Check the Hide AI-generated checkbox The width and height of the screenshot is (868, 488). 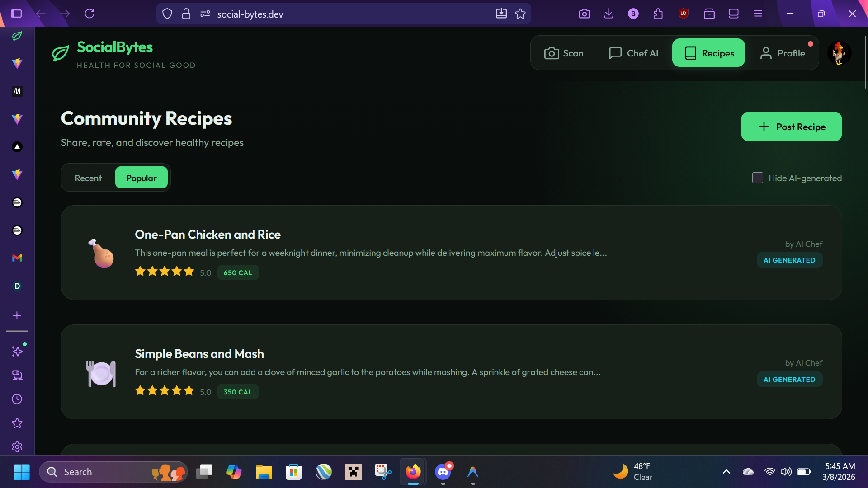(x=757, y=178)
